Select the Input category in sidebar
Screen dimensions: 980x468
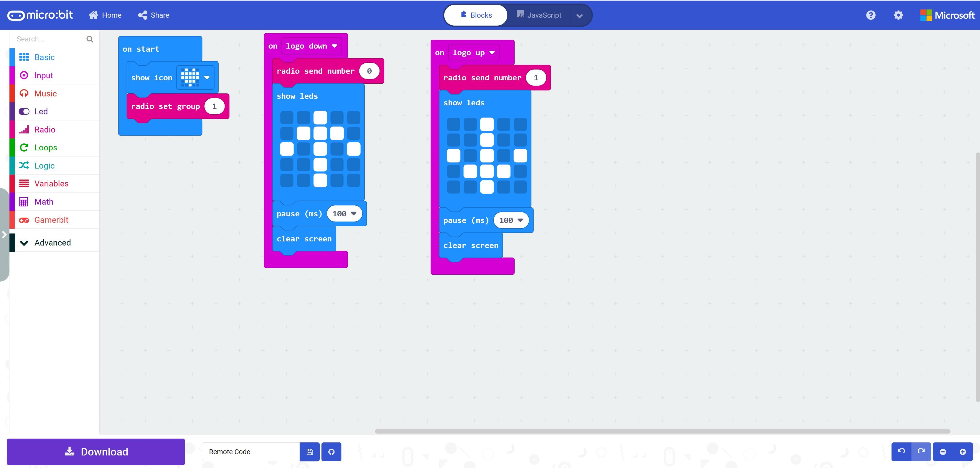pyautogui.click(x=44, y=75)
